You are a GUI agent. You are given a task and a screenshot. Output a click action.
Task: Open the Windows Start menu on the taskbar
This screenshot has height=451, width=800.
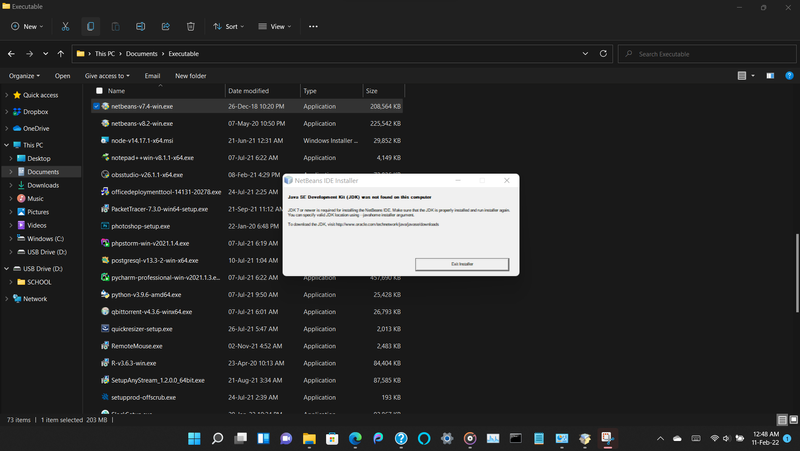[x=193, y=439]
